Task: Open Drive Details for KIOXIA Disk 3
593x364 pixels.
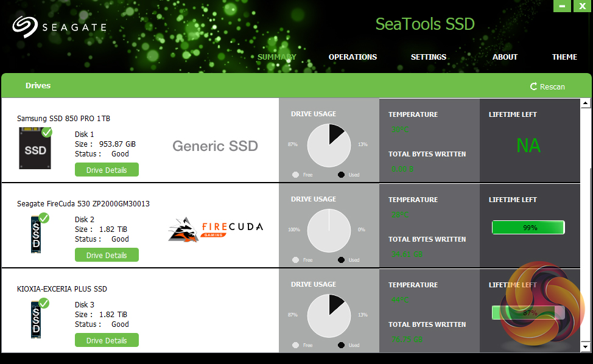Action: point(107,340)
